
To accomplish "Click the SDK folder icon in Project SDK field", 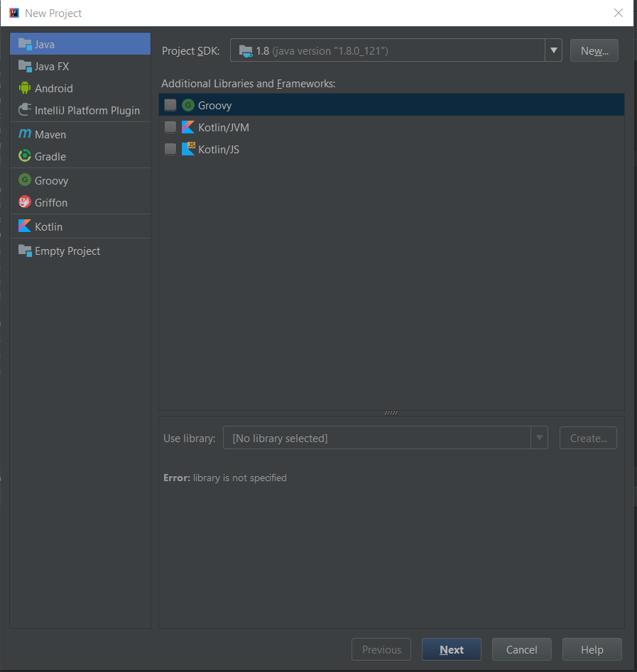I will pos(246,51).
